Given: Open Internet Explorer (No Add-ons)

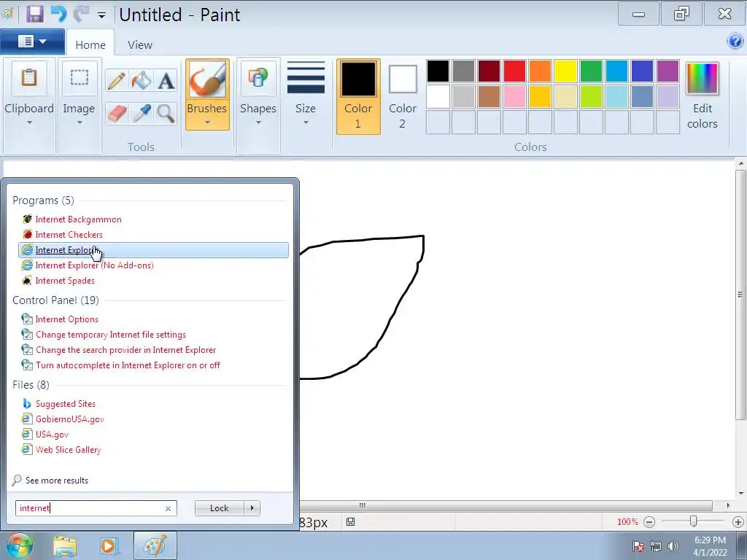Looking at the screenshot, I should tap(94, 265).
